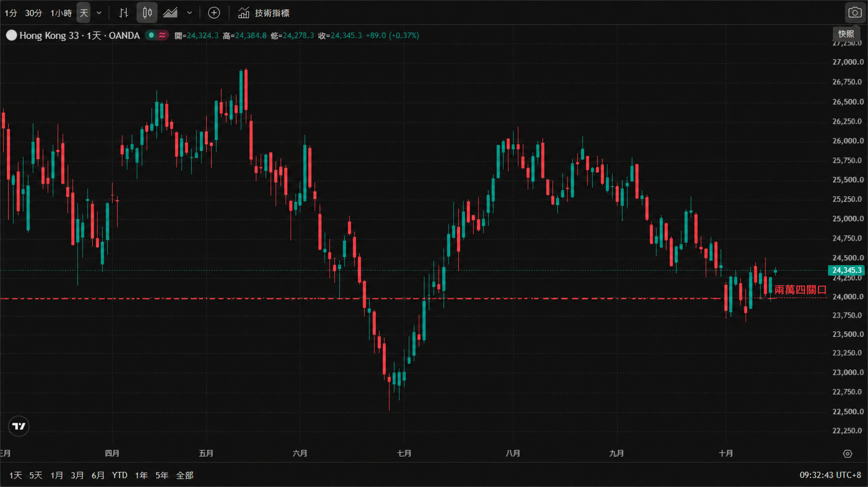
Task: Select the area chart style icon
Action: coord(170,13)
